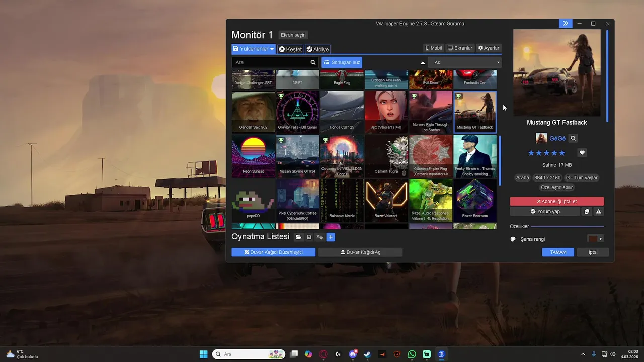The height and width of the screenshot is (362, 644).
Task: Open Logitech G HUB on taskbar
Action: (338, 354)
